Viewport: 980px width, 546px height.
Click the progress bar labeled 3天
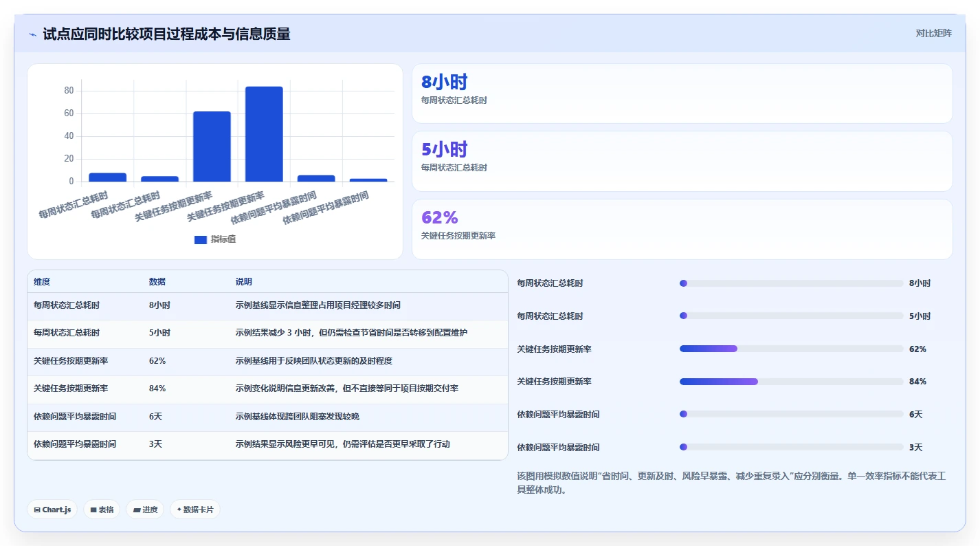point(791,447)
